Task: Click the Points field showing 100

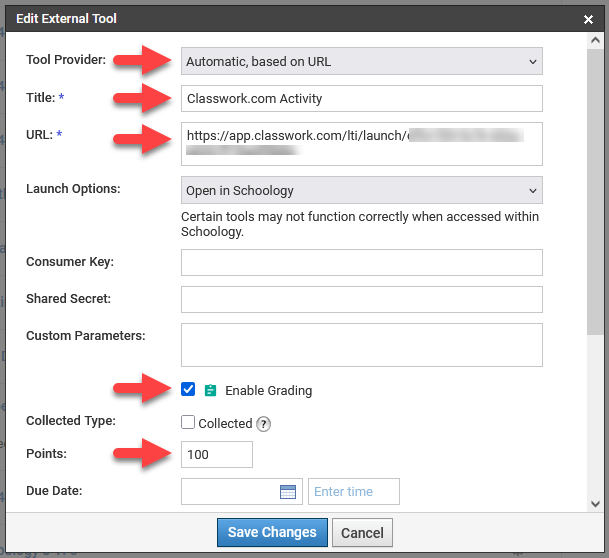Action: tap(217, 454)
